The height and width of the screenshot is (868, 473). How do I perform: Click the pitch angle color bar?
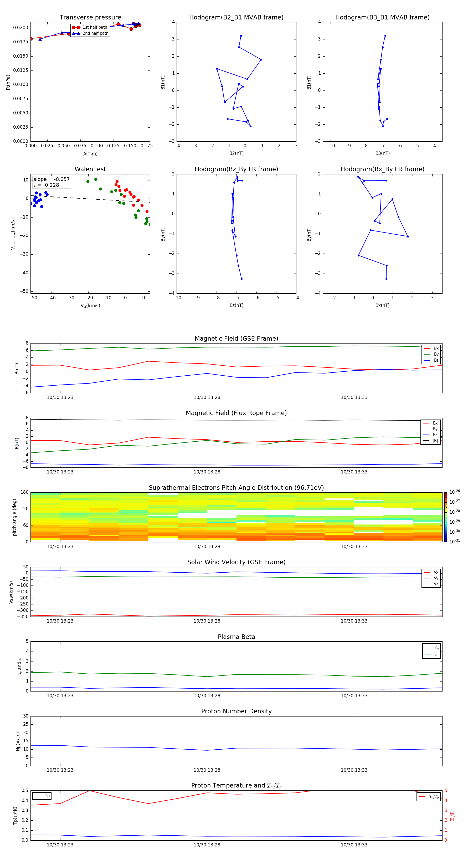pyautogui.click(x=446, y=517)
